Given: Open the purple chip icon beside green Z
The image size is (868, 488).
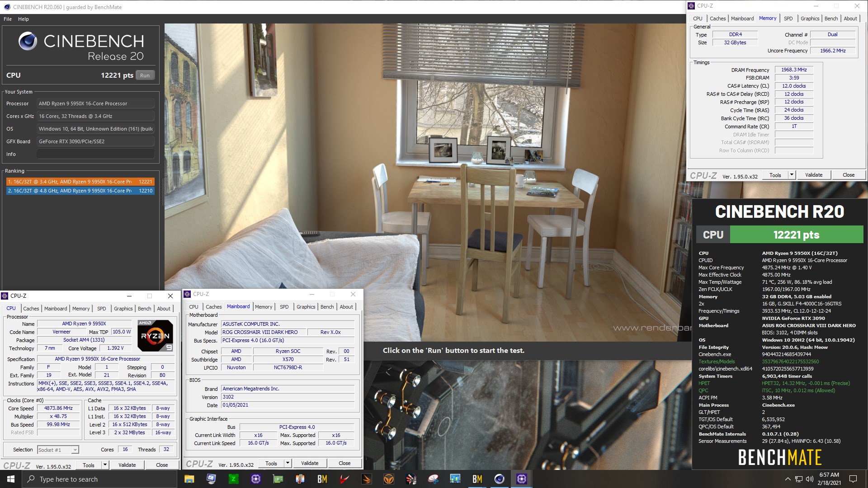Looking at the screenshot, I should click(255, 479).
